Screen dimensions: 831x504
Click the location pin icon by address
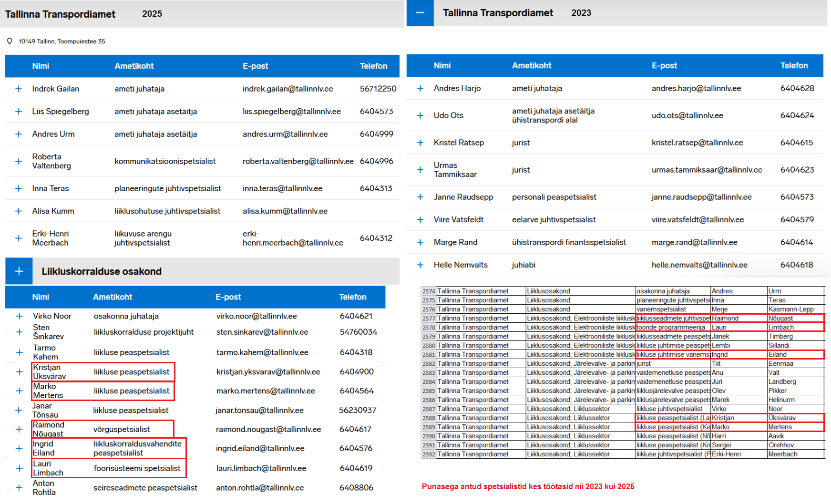pyautogui.click(x=10, y=41)
